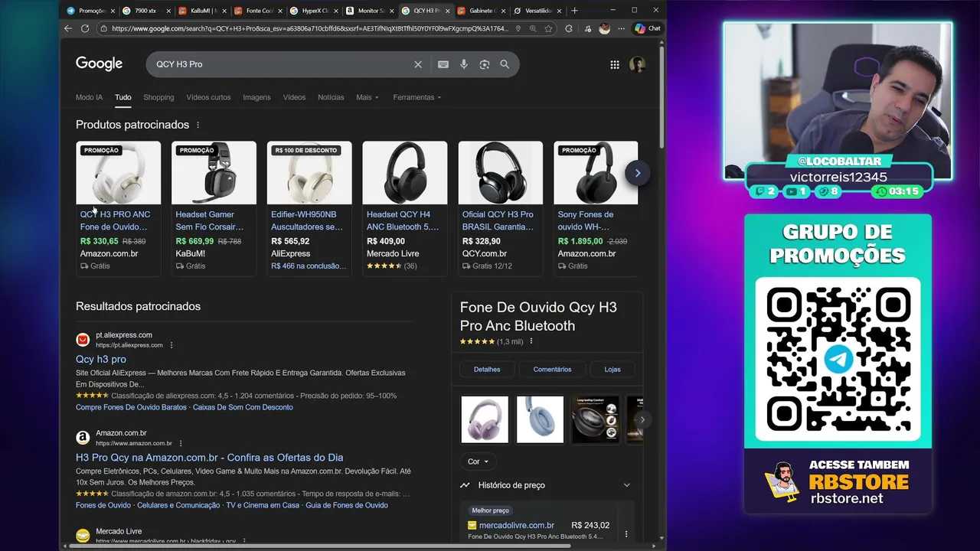Open new browser tab with plus icon
The height and width of the screenshot is (551, 980).
coord(575,11)
